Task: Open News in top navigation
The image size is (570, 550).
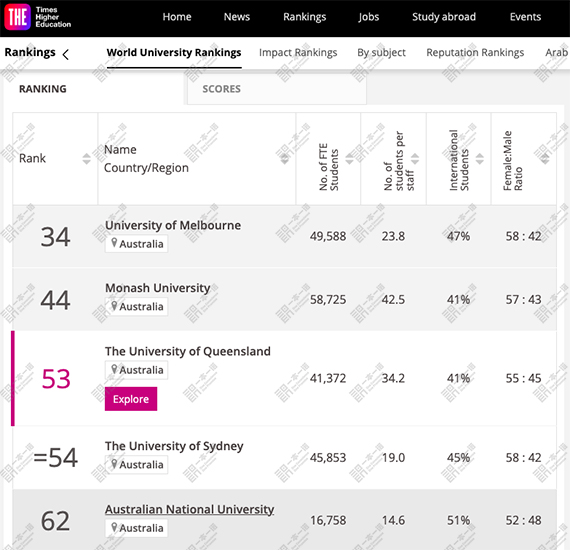Action: [x=237, y=17]
